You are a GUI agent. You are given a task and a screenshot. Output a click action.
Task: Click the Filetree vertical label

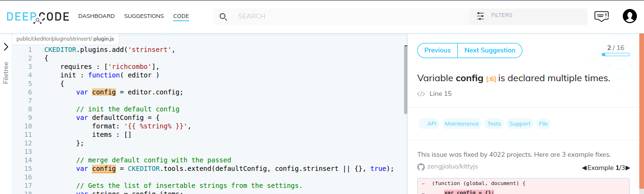pos(6,73)
